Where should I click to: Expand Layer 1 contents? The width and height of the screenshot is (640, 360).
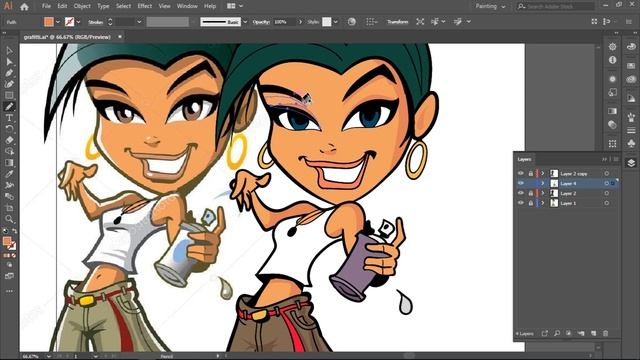tap(543, 203)
